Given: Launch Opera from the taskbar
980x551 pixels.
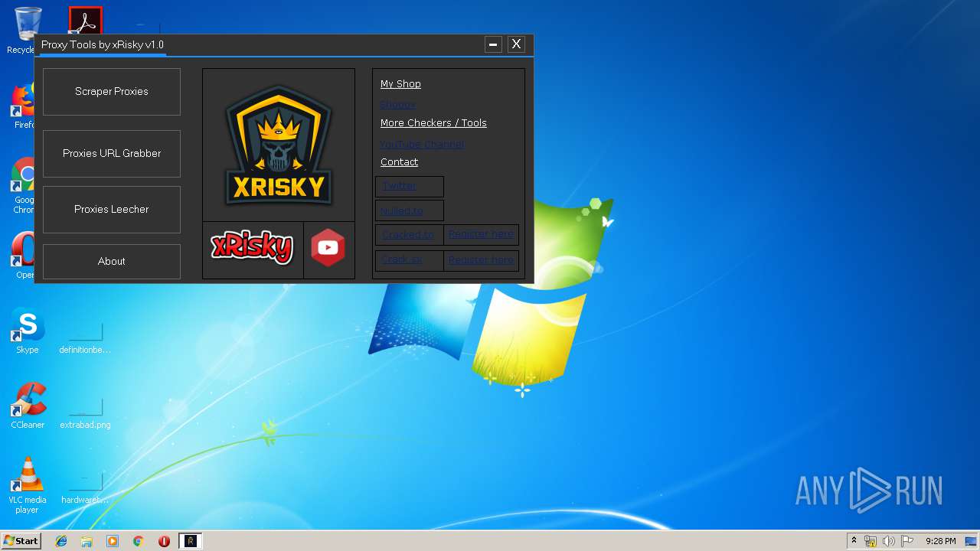Looking at the screenshot, I should pyautogui.click(x=164, y=541).
